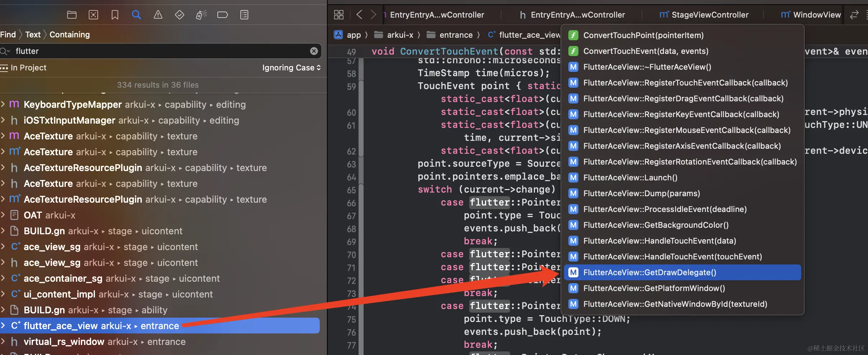Expand the virtual_rs_window result row
Screen dimensions: 868x355
[3, 342]
